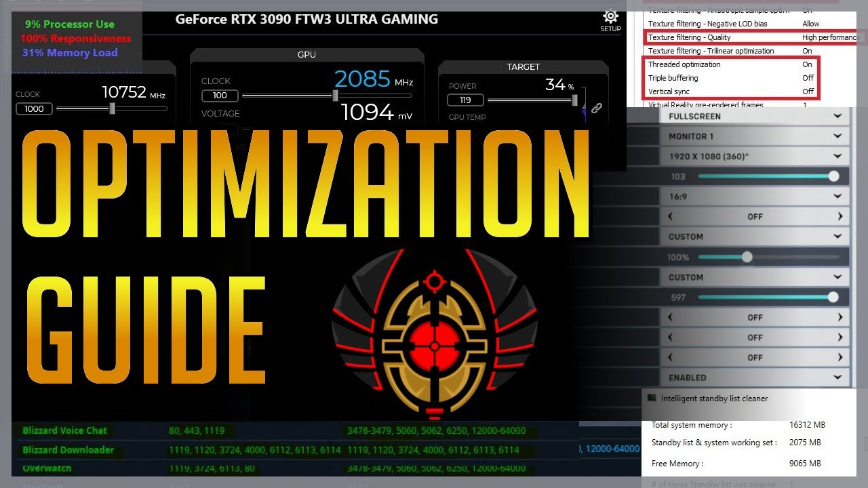Click the Allow value for Negative LOD bias

[x=811, y=24]
